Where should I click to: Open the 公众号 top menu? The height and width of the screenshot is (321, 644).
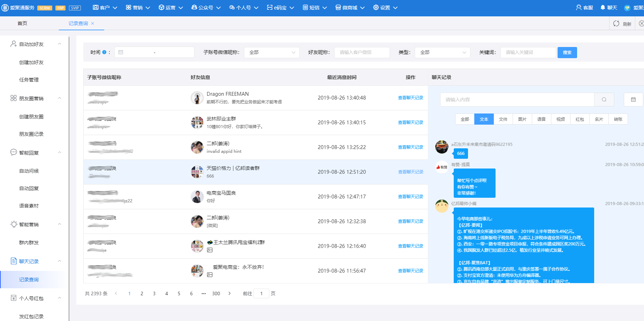coord(206,8)
